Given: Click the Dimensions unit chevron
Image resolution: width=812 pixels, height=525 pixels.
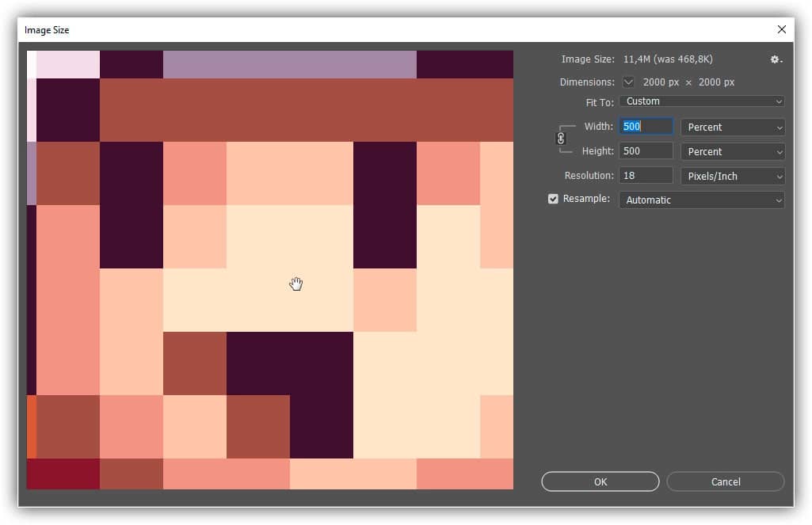Looking at the screenshot, I should tap(627, 82).
